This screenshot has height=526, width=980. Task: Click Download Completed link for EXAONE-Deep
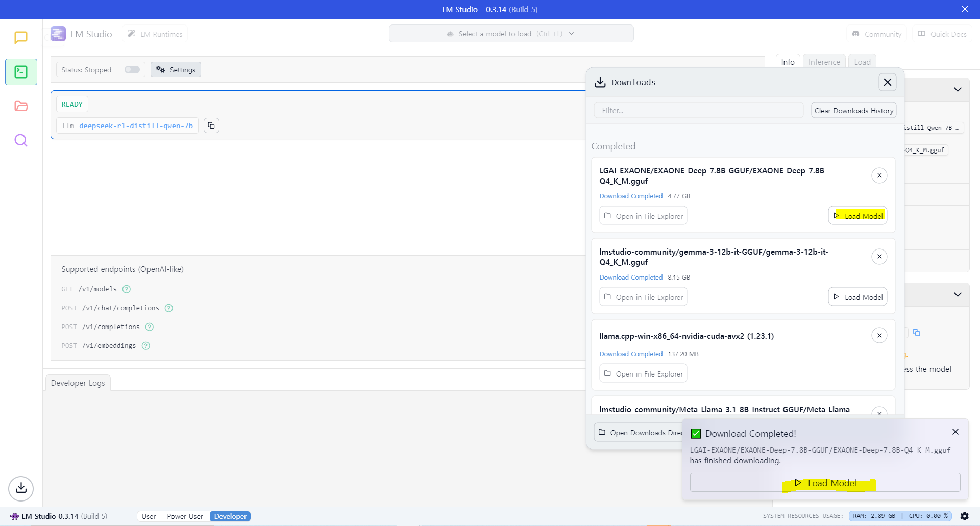631,196
